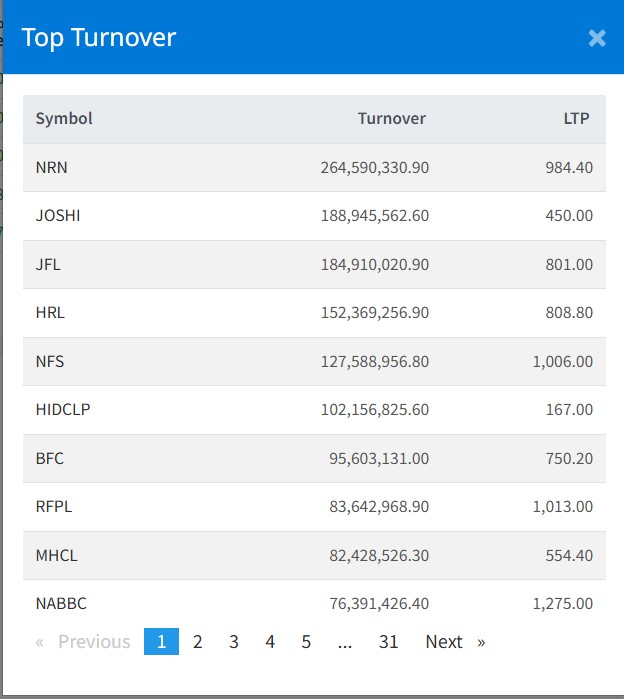The width and height of the screenshot is (624, 699).
Task: Jump to last page 31
Action: (389, 642)
